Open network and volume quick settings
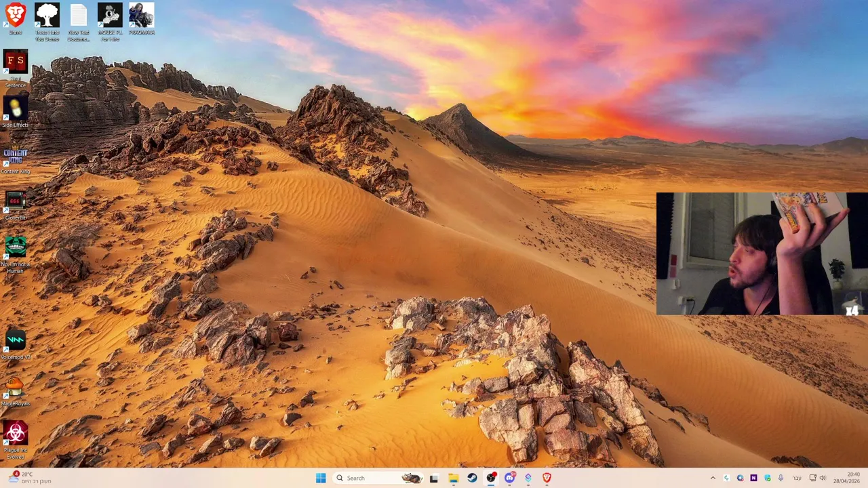This screenshot has width=868, height=488. pos(818,478)
